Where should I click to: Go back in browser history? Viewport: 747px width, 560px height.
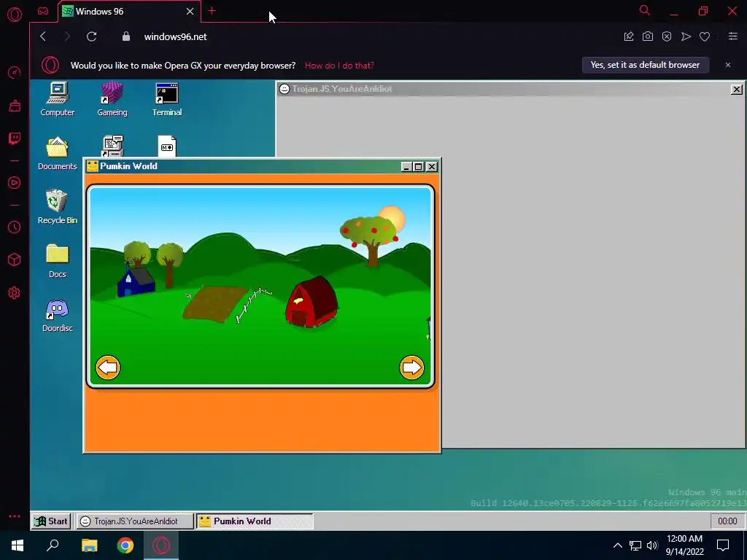(x=43, y=36)
